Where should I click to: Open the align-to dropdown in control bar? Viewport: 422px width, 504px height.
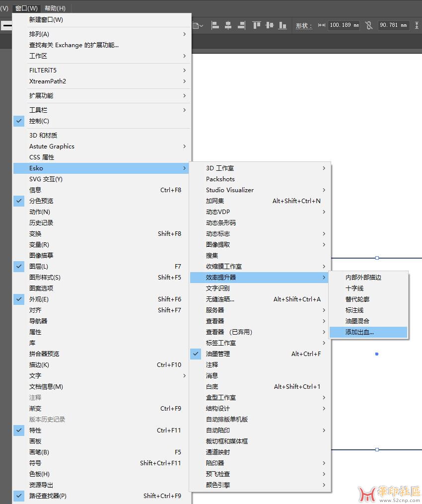pyautogui.click(x=198, y=25)
